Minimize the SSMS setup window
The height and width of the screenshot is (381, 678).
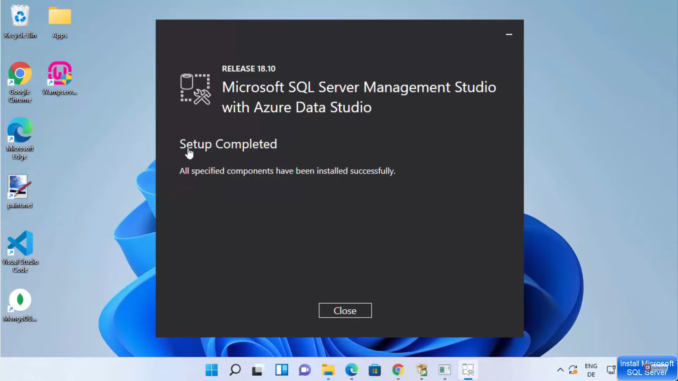click(x=509, y=34)
